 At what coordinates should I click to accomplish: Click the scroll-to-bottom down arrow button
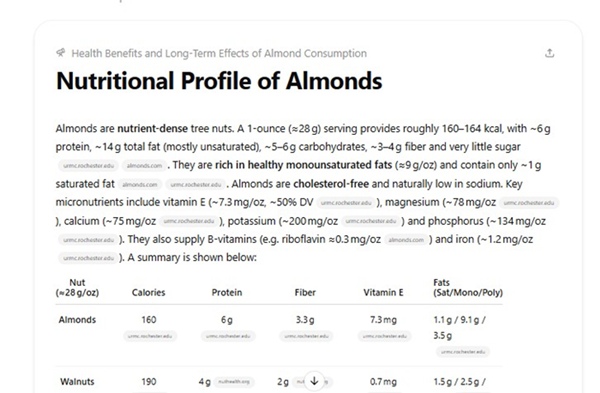point(314,381)
